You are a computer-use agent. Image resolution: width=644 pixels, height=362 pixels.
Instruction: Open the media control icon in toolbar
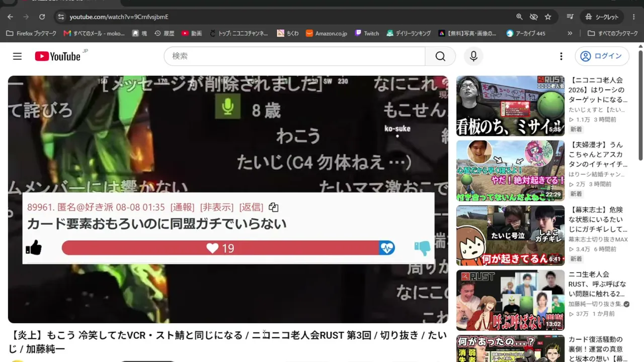pyautogui.click(x=570, y=17)
